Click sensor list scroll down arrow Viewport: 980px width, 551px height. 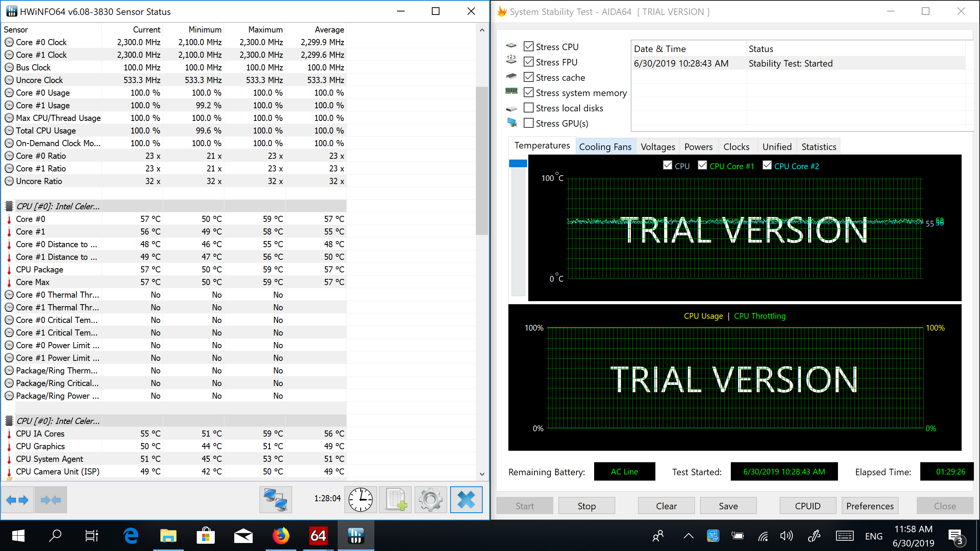482,474
